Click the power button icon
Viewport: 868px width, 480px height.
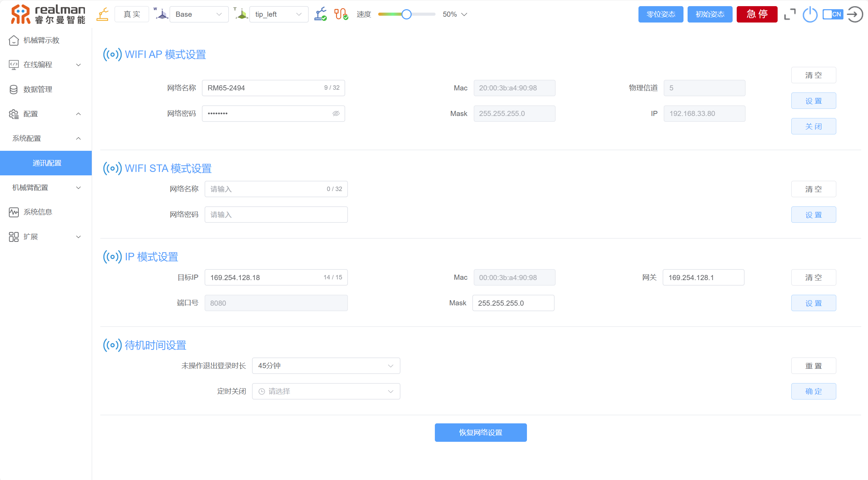pyautogui.click(x=810, y=15)
